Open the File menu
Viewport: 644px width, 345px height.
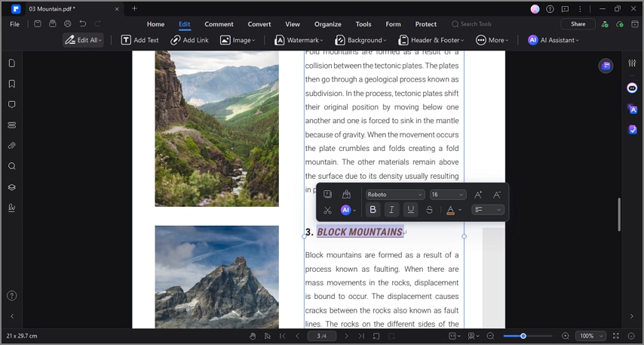15,24
